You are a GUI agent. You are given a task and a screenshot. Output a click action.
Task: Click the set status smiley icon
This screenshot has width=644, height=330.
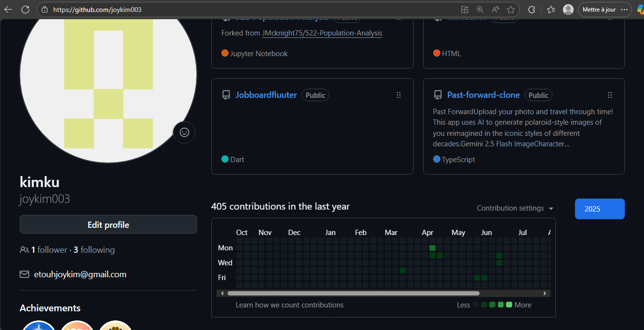184,132
